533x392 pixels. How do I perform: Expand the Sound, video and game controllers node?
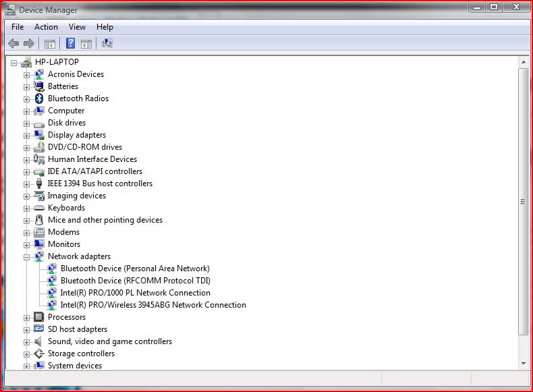pos(26,342)
